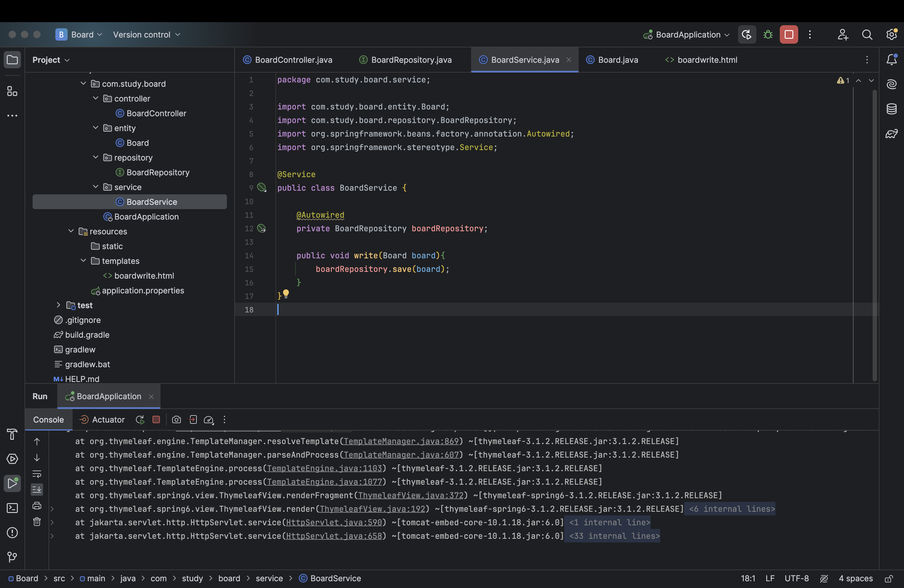Screen dimensions: 904x588
Task: Click the console screenshot camera icon
Action: coord(176,420)
